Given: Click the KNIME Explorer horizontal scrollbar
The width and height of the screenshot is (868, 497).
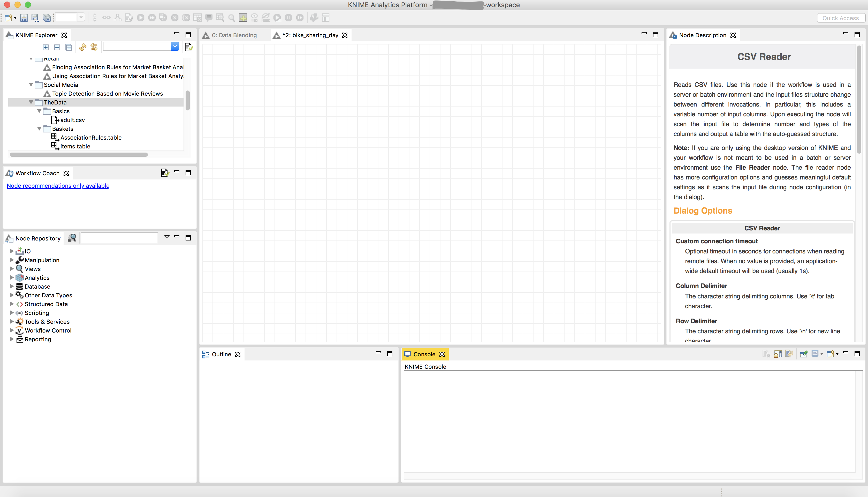Looking at the screenshot, I should (79, 155).
